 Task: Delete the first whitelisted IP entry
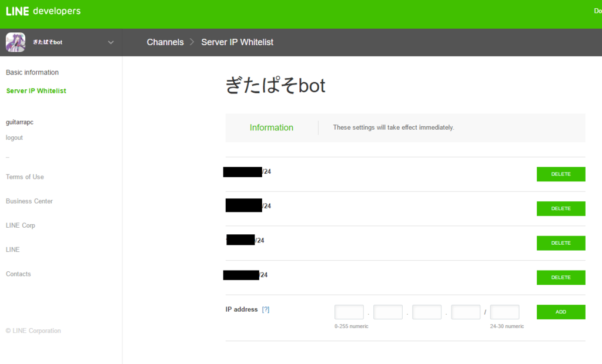pyautogui.click(x=561, y=174)
